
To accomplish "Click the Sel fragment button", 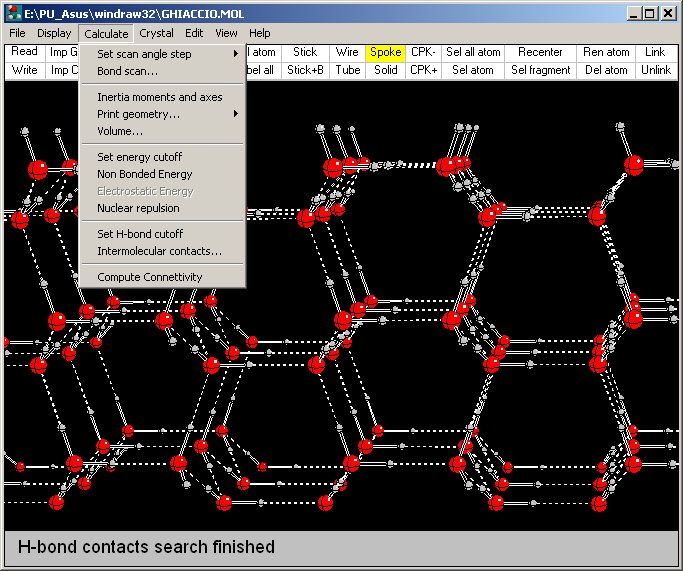I will [541, 70].
